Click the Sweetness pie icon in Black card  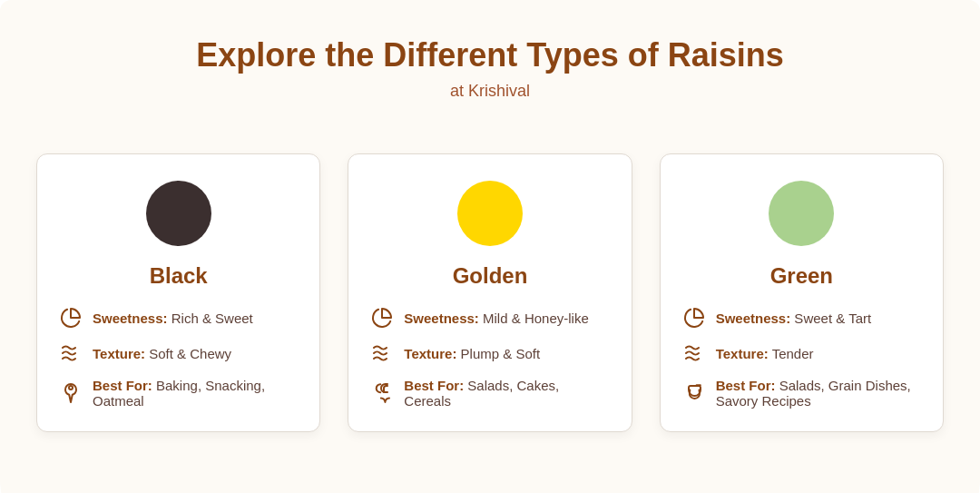[71, 318]
